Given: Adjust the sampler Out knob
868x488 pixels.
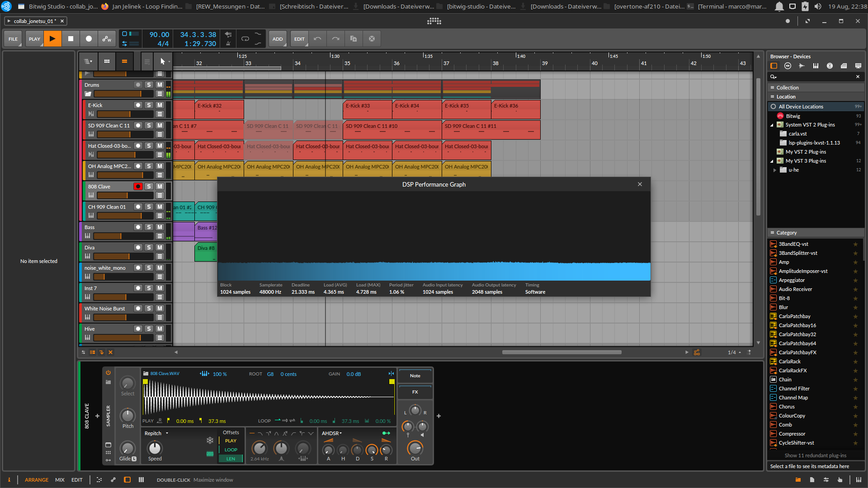Looking at the screenshot, I should coord(415,448).
